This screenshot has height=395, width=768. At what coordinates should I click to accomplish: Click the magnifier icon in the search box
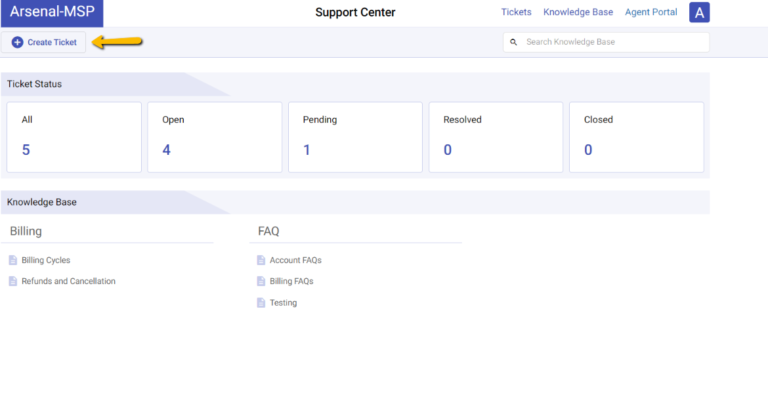click(x=513, y=42)
